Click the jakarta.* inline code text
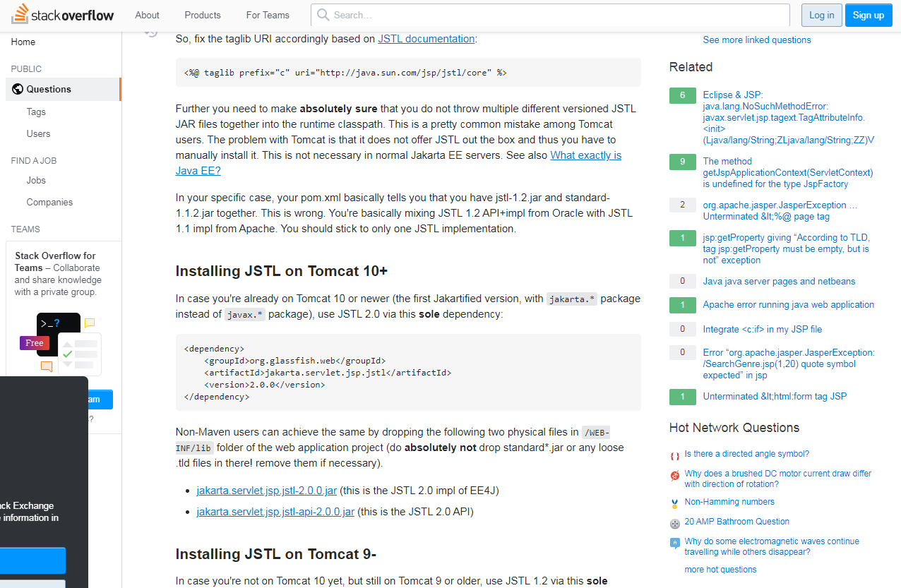 (x=572, y=299)
